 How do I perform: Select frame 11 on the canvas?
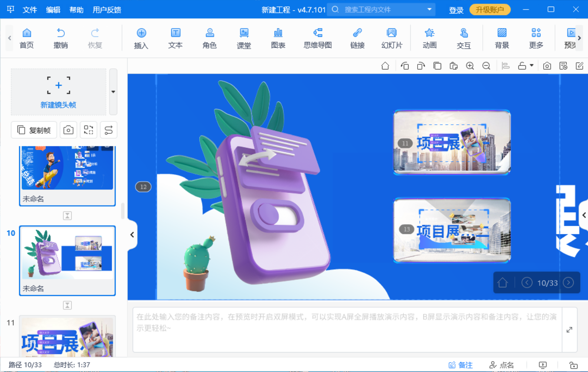point(452,143)
